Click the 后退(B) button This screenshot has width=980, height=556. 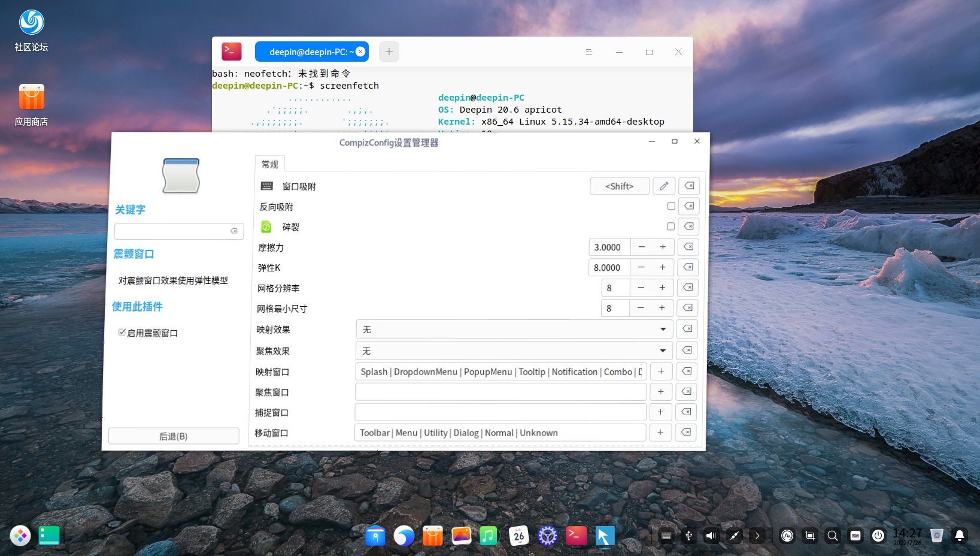[174, 436]
